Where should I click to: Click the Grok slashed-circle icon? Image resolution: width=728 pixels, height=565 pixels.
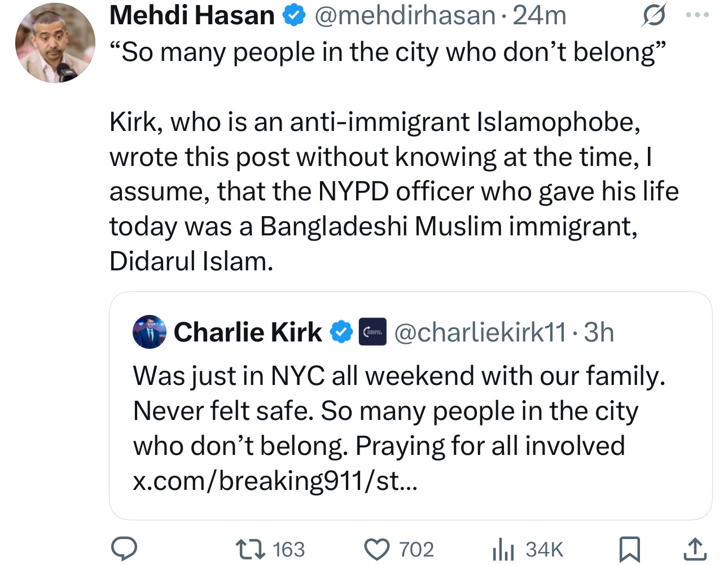(654, 15)
